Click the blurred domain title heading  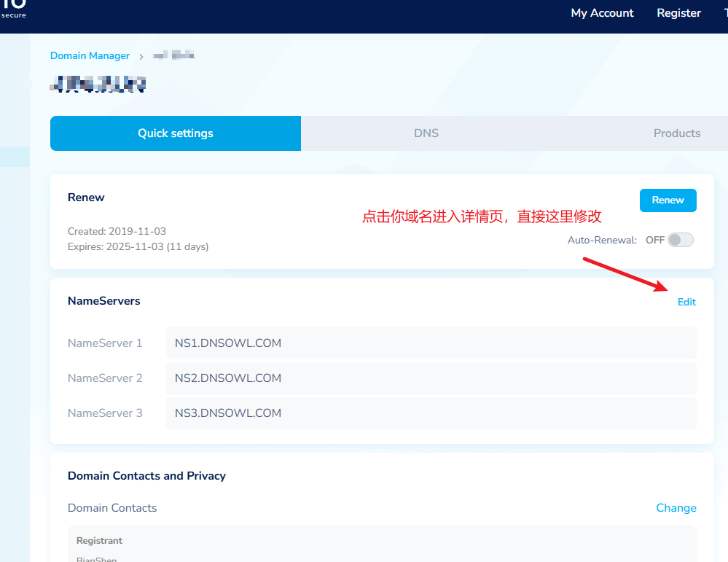coord(98,85)
